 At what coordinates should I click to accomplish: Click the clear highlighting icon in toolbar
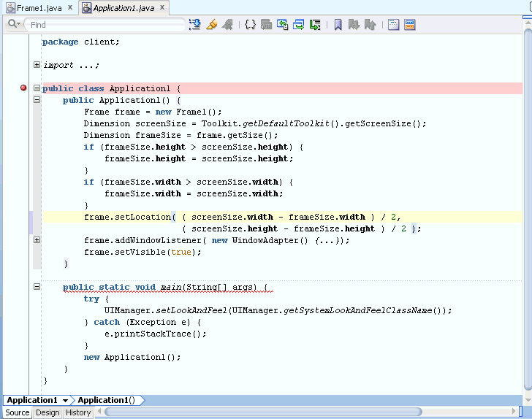point(228,24)
